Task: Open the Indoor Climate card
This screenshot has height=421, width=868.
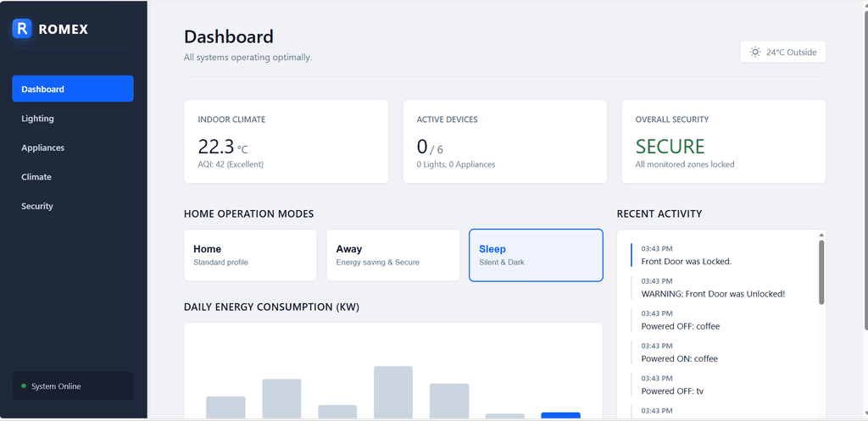Action: coord(286,141)
